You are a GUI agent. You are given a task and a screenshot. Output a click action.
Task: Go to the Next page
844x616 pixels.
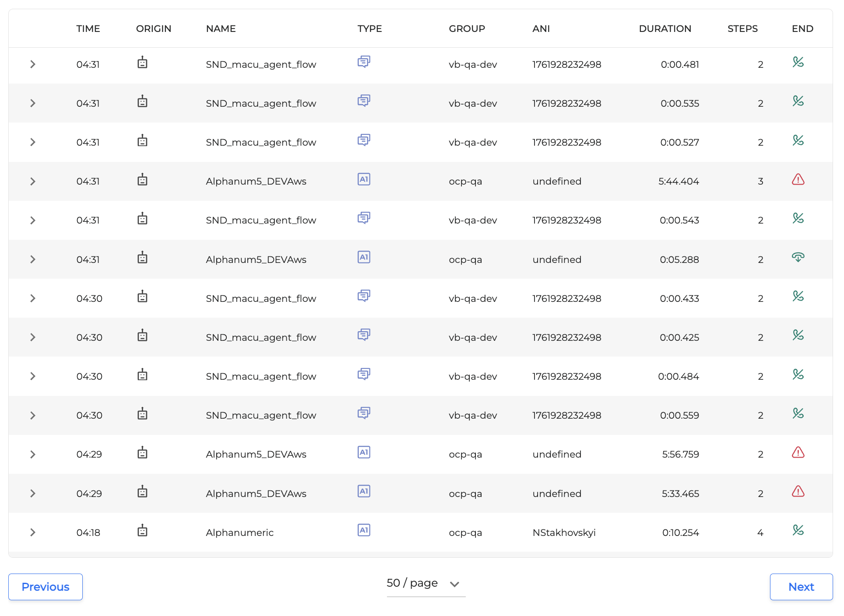pos(801,587)
